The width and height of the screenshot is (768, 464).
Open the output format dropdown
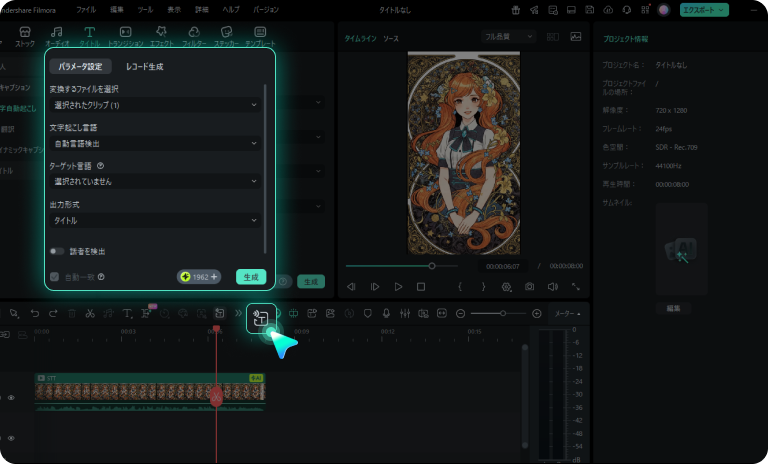[156, 220]
